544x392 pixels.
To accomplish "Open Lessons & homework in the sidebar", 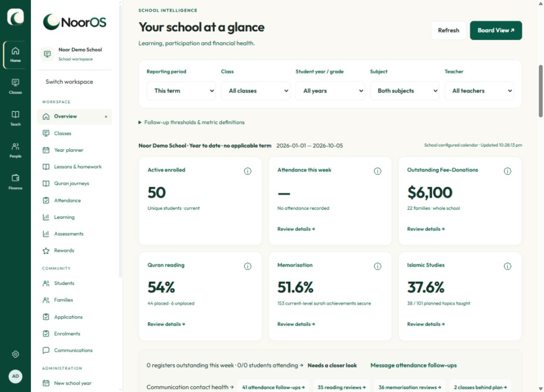I will click(74, 167).
